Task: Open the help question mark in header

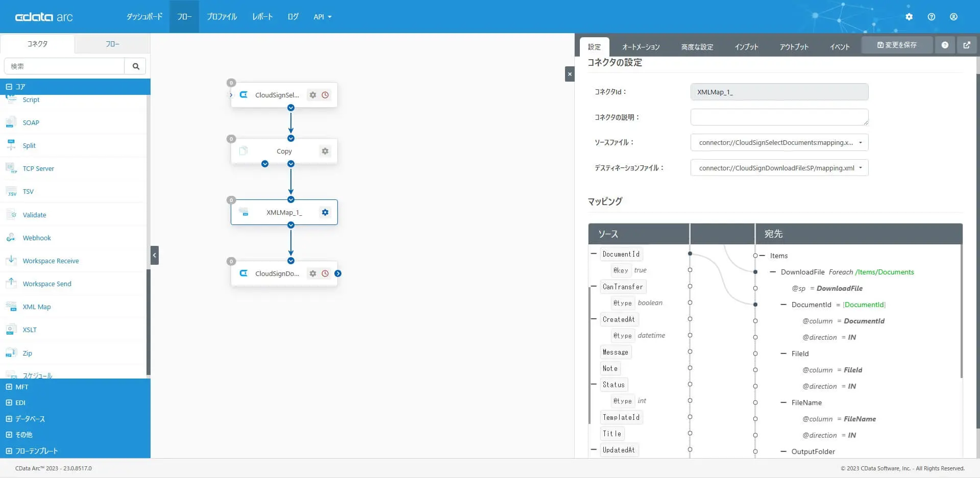Action: 932,17
